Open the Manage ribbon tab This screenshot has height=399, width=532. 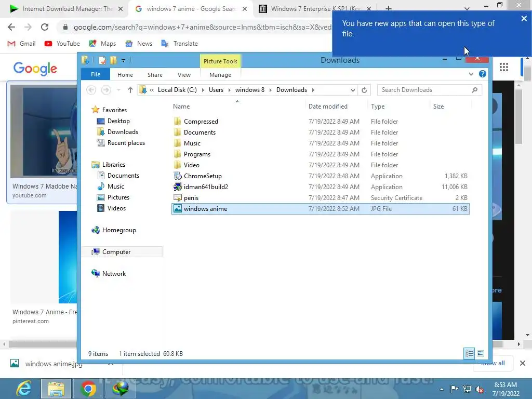220,75
